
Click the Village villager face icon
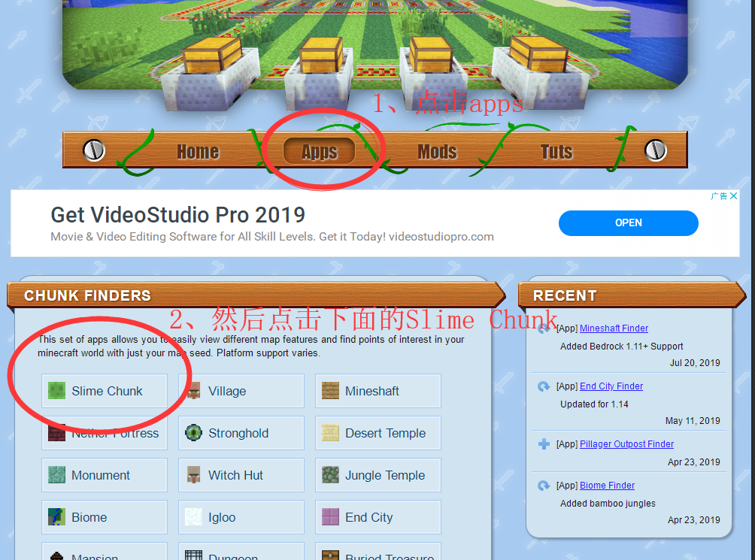click(x=194, y=391)
